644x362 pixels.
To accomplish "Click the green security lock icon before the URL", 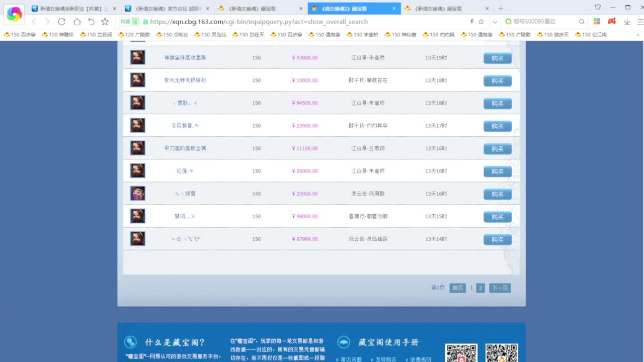I will 146,22.
